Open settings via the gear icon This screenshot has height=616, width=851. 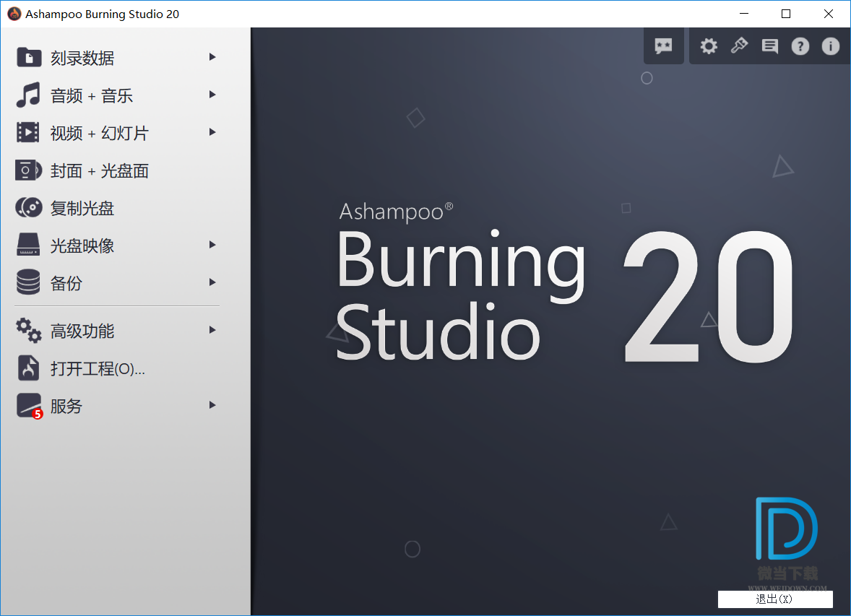tap(708, 46)
